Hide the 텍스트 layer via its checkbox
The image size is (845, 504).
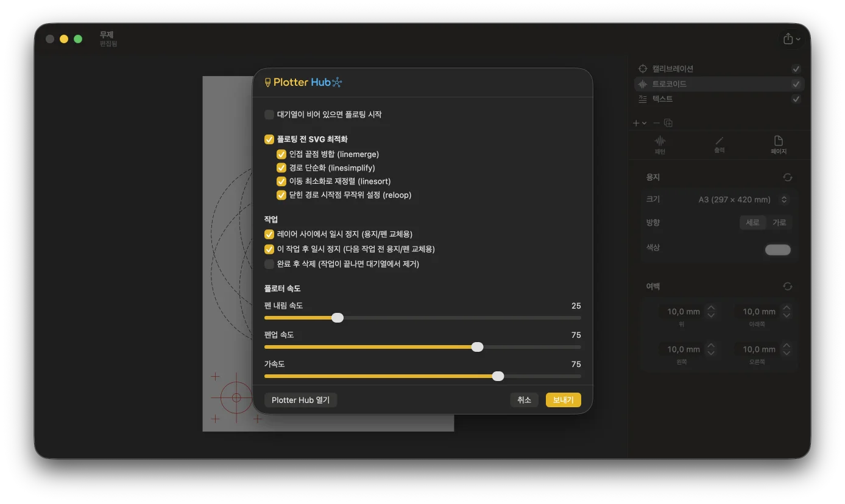796,99
